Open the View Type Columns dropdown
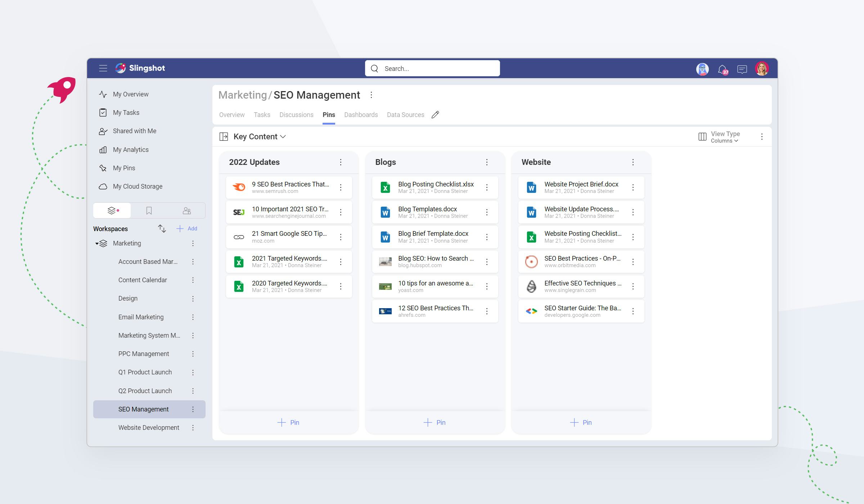The width and height of the screenshot is (864, 504). point(724,141)
